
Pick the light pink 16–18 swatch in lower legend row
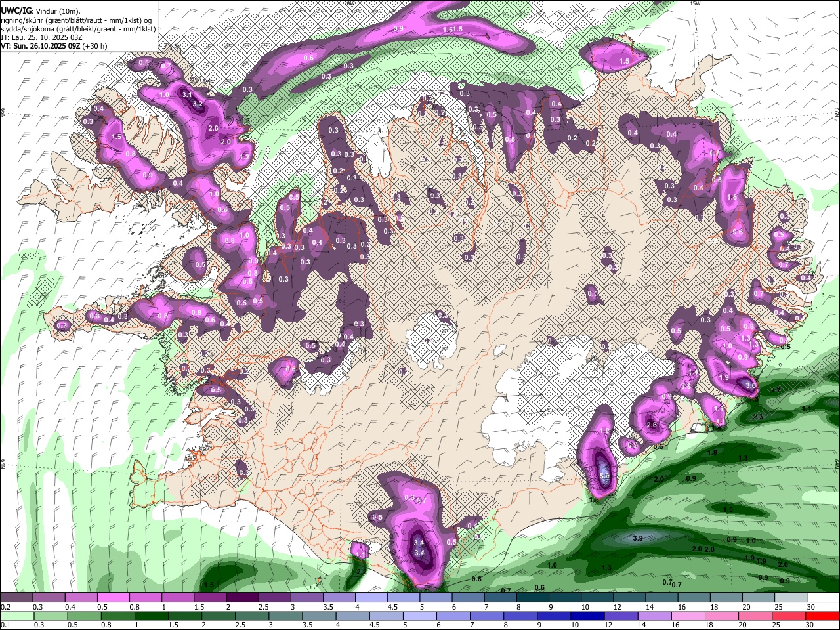(688, 616)
